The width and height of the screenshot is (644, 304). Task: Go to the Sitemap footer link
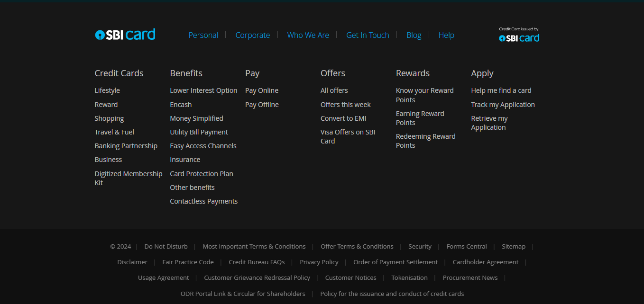pyautogui.click(x=514, y=246)
